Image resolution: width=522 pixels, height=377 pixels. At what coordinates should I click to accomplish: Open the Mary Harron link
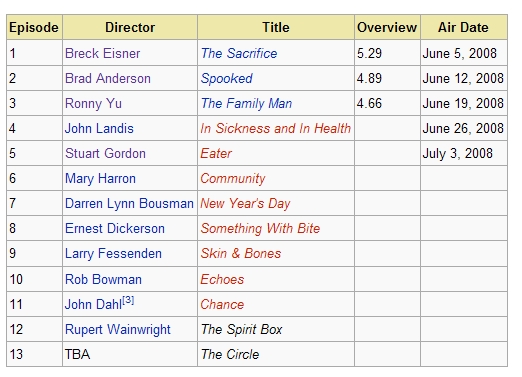click(x=100, y=179)
